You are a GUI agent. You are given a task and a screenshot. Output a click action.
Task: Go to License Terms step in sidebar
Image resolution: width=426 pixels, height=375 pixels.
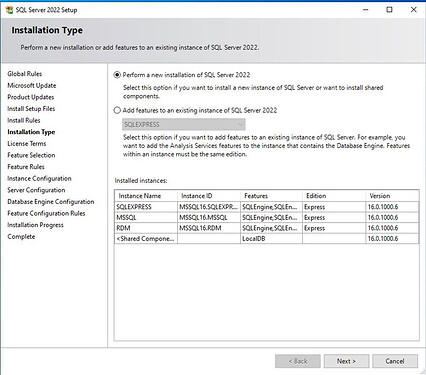pyautogui.click(x=27, y=144)
